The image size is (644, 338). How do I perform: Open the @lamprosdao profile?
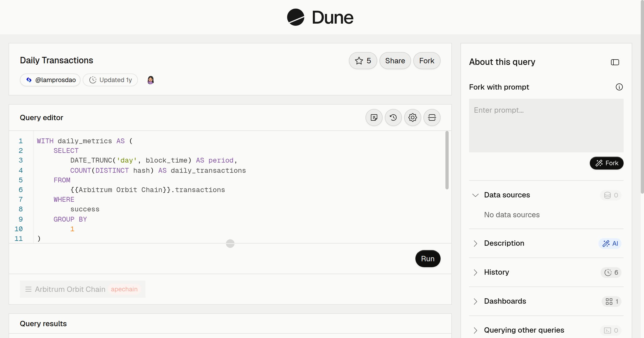pos(50,80)
